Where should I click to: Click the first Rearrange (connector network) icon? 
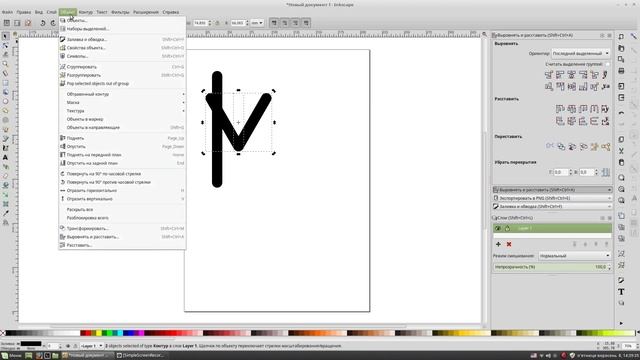[x=550, y=146]
